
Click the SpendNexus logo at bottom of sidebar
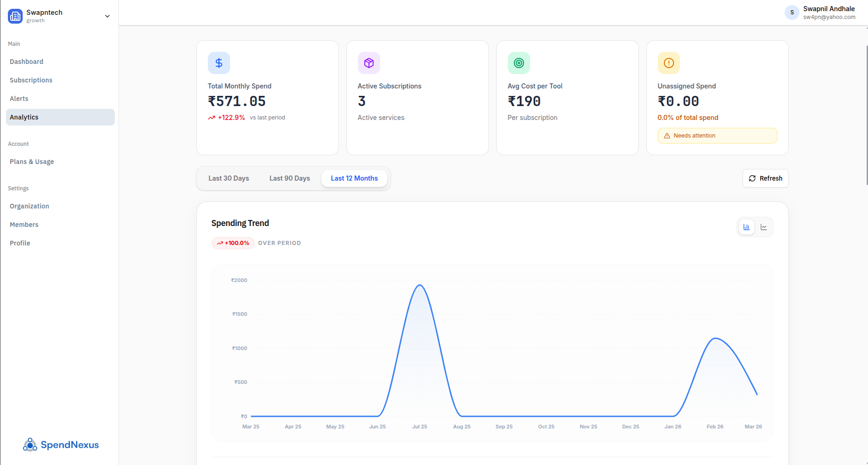tap(60, 445)
